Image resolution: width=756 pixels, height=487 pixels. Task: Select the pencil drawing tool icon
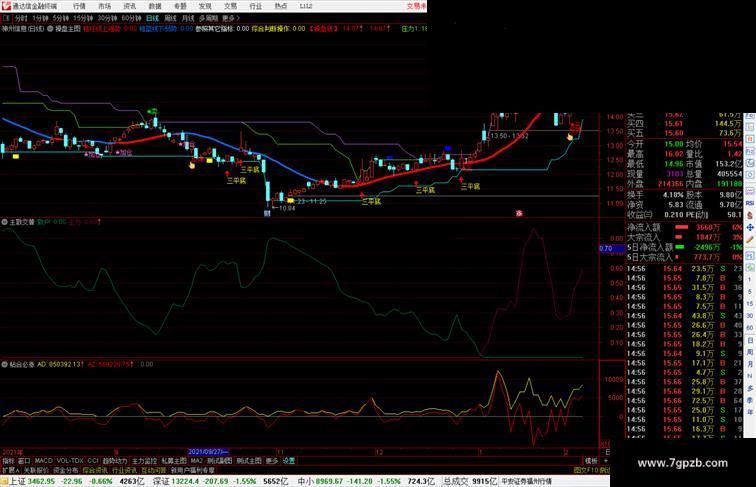click(750, 239)
